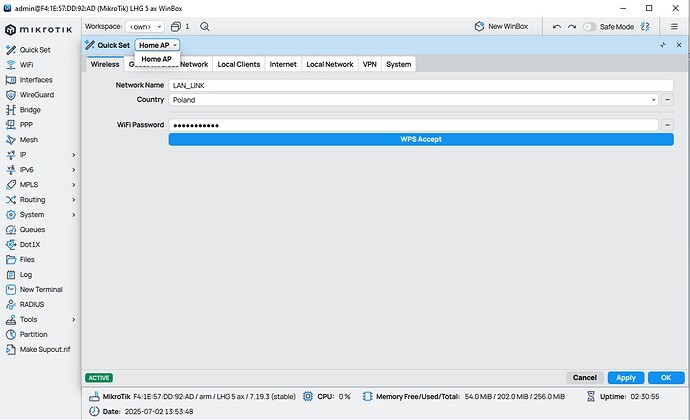Click the MikroTik device icon in status bar

pyautogui.click(x=94, y=396)
